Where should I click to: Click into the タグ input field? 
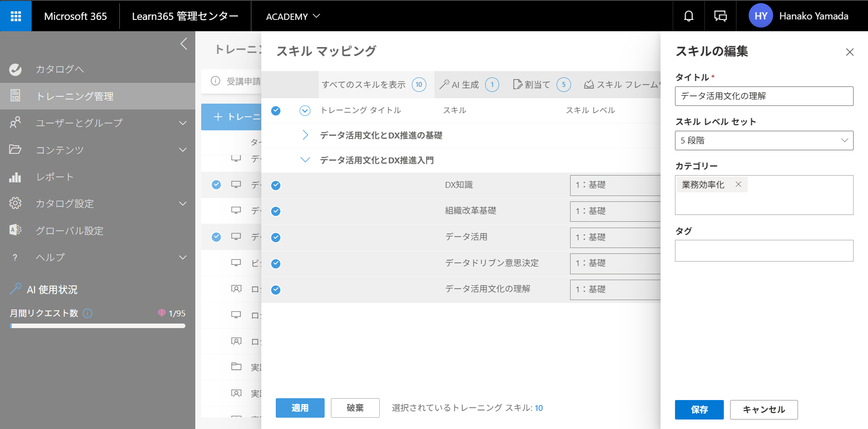764,251
